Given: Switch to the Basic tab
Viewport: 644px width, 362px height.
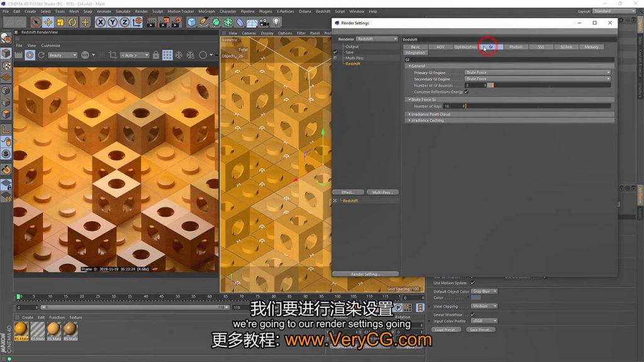Looking at the screenshot, I should pyautogui.click(x=415, y=47).
